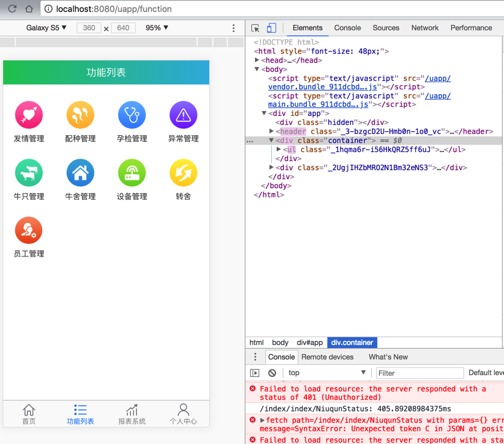Open the Remote devices drawer tab
This screenshot has height=444, width=504.
pos(327,357)
